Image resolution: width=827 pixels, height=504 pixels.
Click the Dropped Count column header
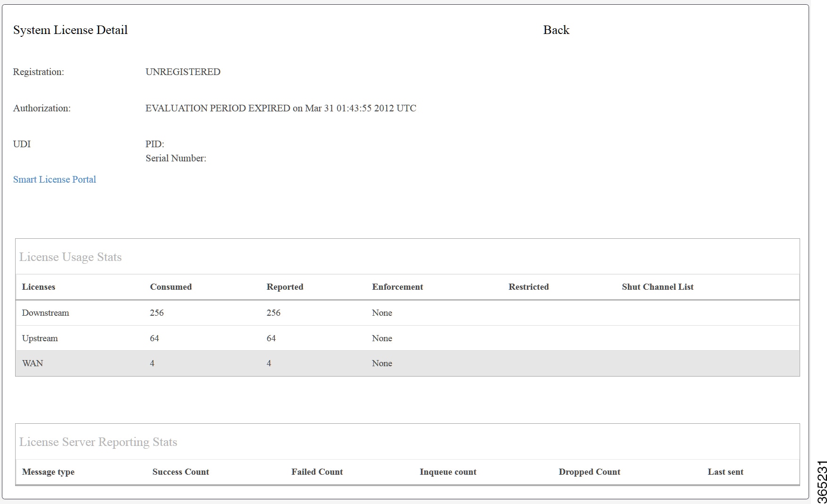[x=589, y=471]
